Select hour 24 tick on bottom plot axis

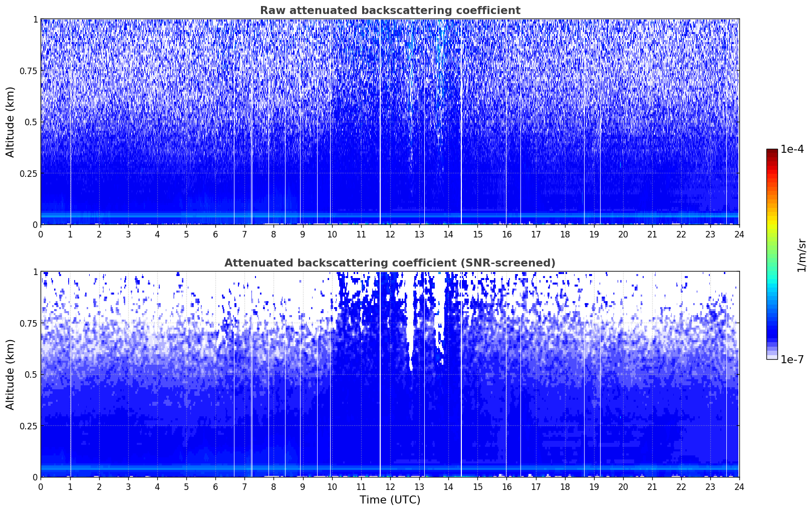[x=739, y=487]
